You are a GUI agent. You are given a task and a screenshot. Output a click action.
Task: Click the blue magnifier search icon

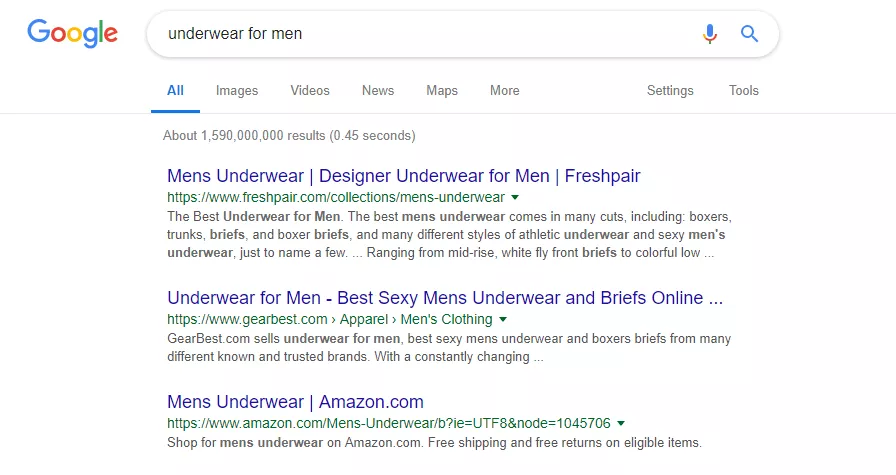tap(749, 34)
